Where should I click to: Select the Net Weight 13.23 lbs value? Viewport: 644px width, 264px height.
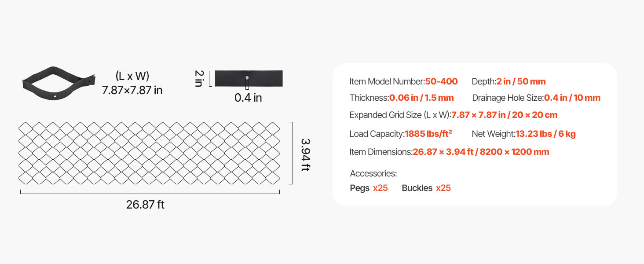coord(545,134)
